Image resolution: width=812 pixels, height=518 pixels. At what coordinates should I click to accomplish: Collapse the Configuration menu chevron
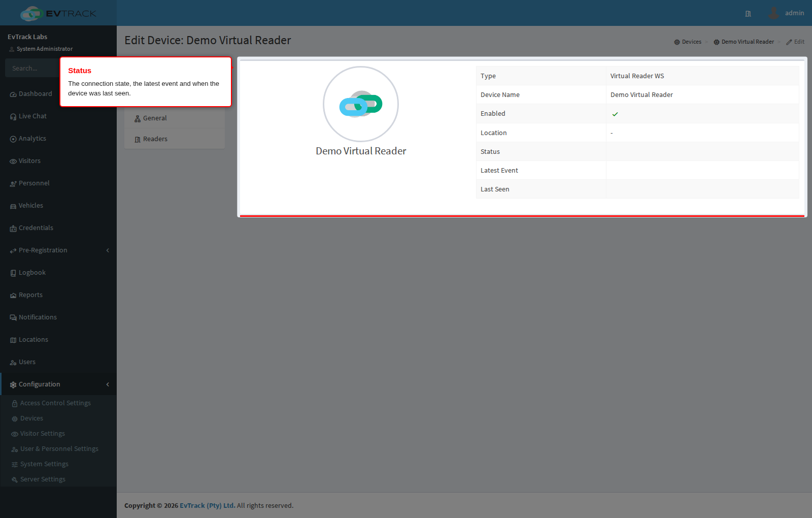(108, 384)
